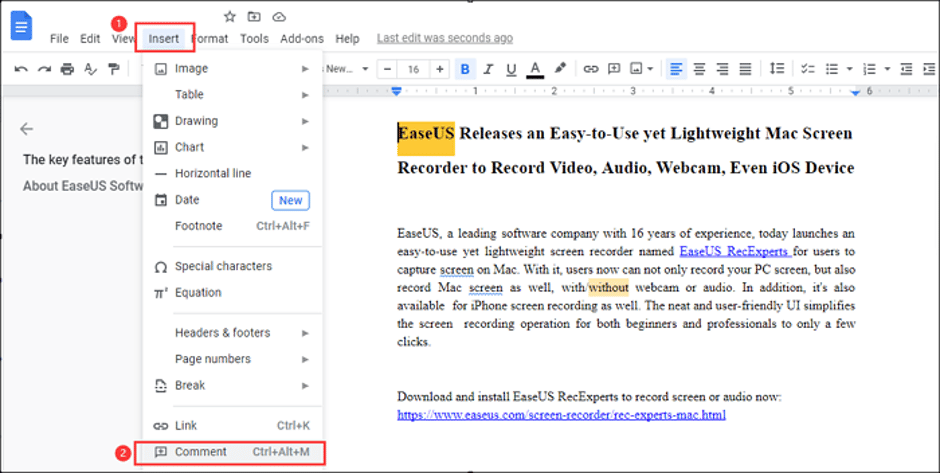Align text left
The width and height of the screenshot is (941, 474).
coord(676,69)
